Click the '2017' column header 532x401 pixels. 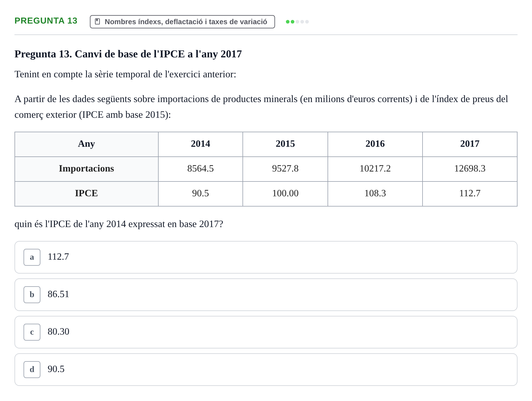tap(470, 144)
